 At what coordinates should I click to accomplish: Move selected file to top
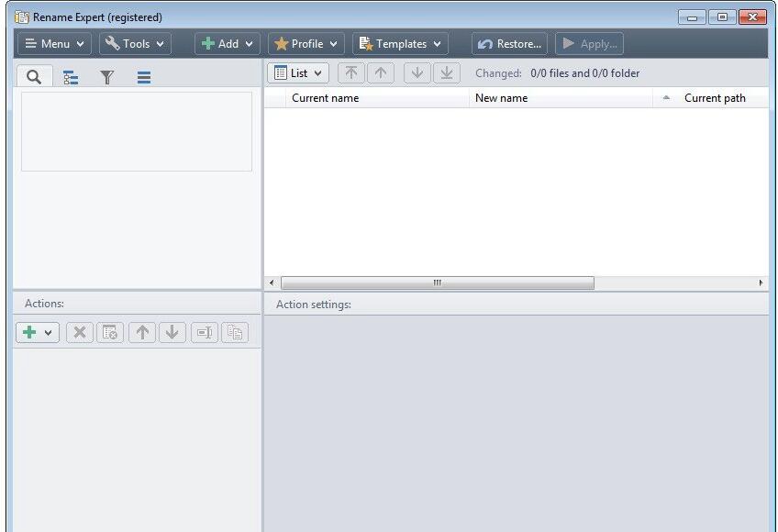point(351,73)
